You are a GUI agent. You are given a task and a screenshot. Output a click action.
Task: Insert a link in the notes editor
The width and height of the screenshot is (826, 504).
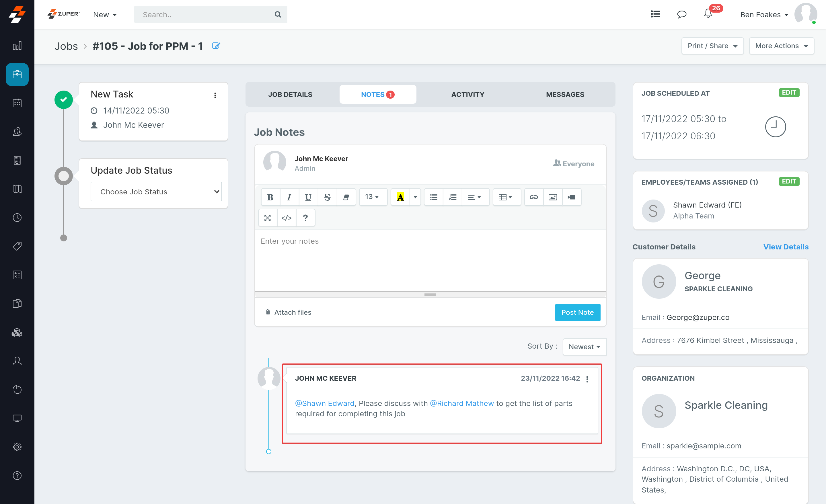[533, 197]
